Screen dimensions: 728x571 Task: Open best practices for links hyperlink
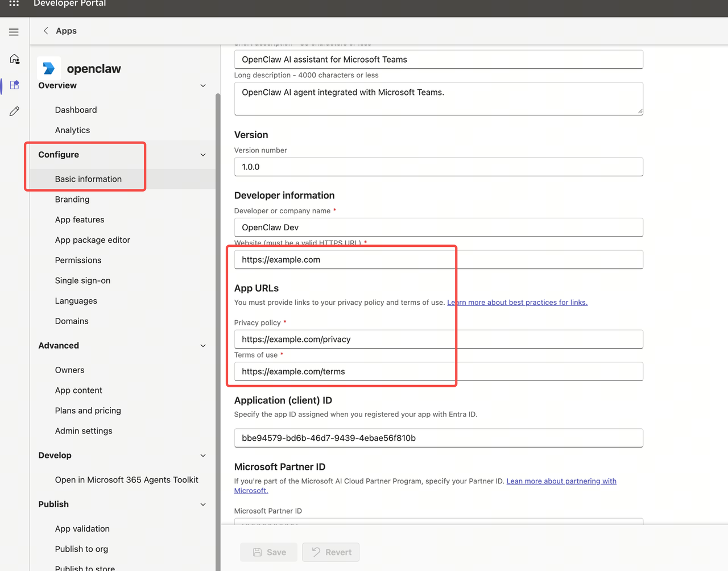[518, 303]
